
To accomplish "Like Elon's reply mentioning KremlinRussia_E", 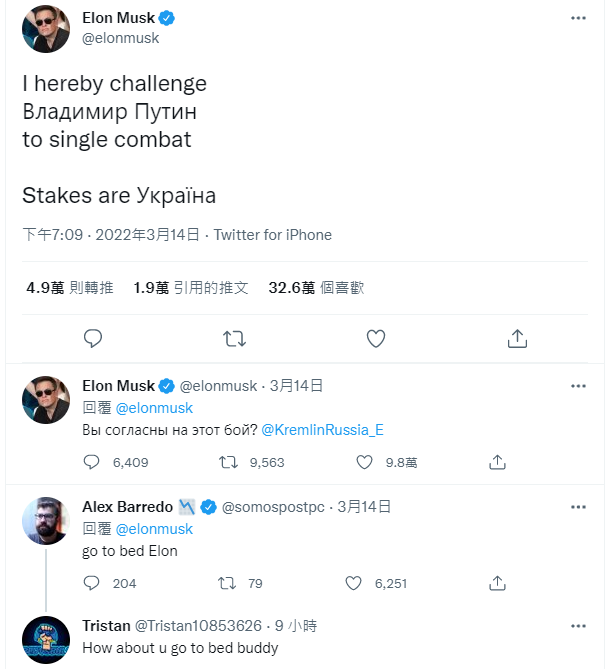I will pos(366,463).
